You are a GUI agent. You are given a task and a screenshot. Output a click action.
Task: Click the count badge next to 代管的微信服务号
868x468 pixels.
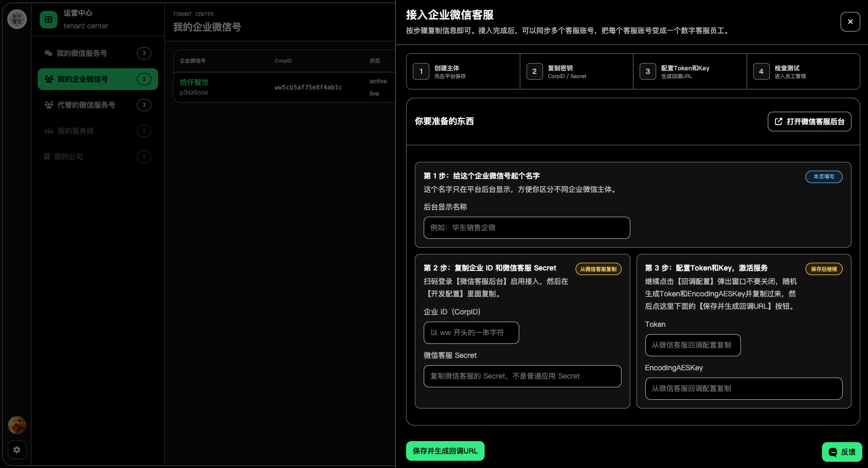tap(144, 105)
